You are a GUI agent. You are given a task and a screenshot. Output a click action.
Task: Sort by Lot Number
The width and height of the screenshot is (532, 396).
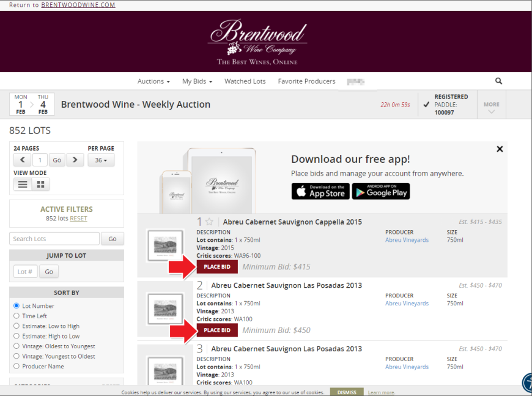(17, 305)
